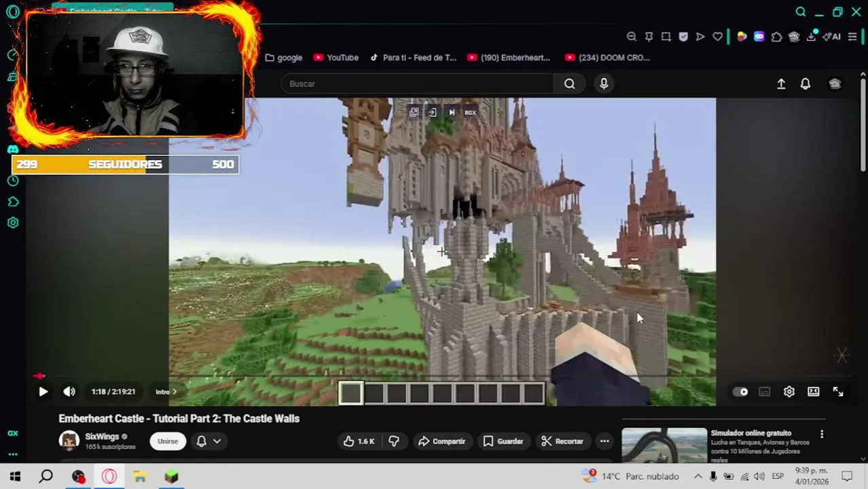Viewport: 868px width, 489px height.
Task: Open extensions cube in the sidebar
Action: point(13,202)
